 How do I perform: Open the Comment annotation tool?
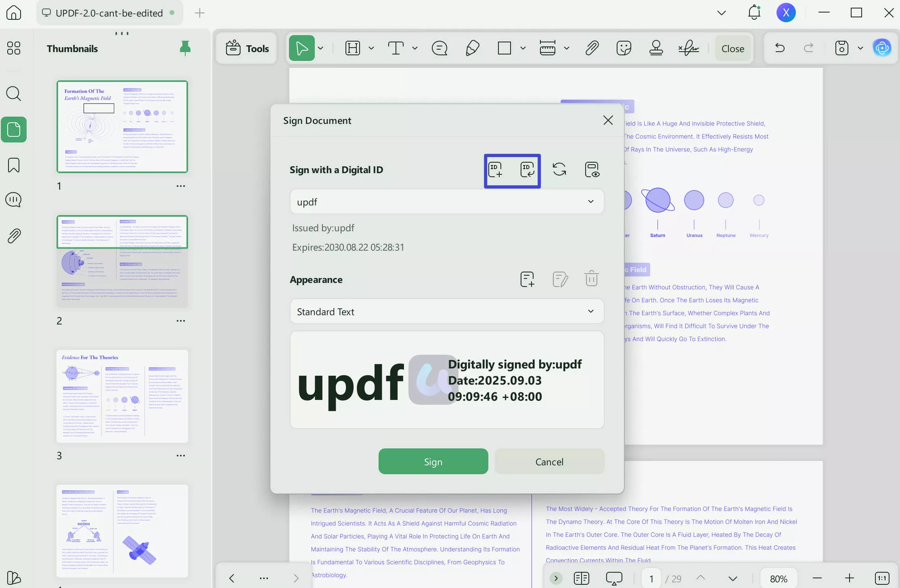click(440, 48)
